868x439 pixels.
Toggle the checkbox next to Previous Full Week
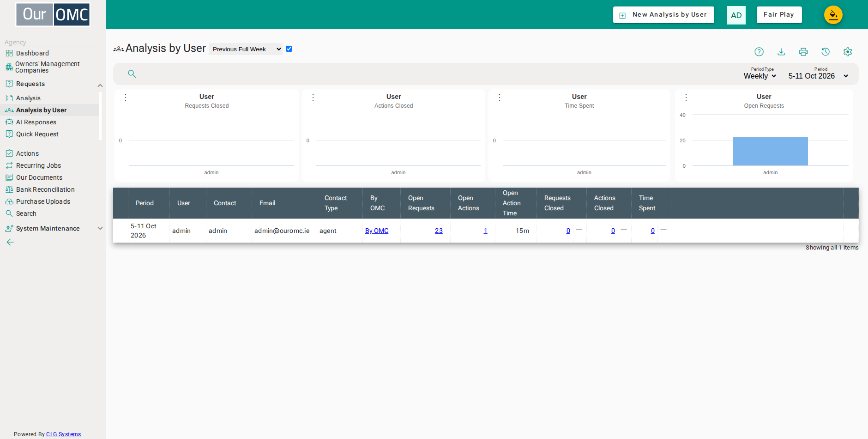[x=289, y=49]
